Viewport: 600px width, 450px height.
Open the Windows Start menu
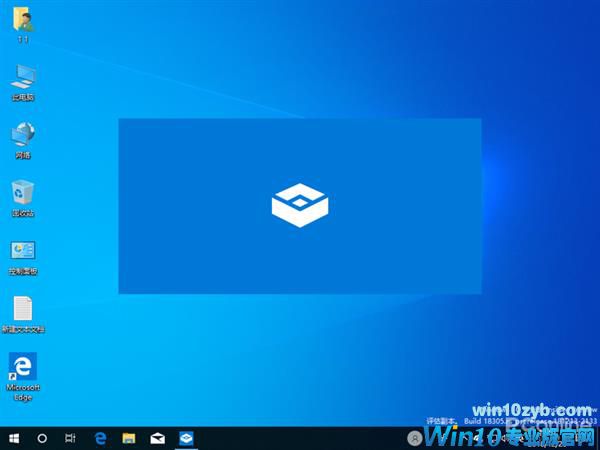click(14, 438)
